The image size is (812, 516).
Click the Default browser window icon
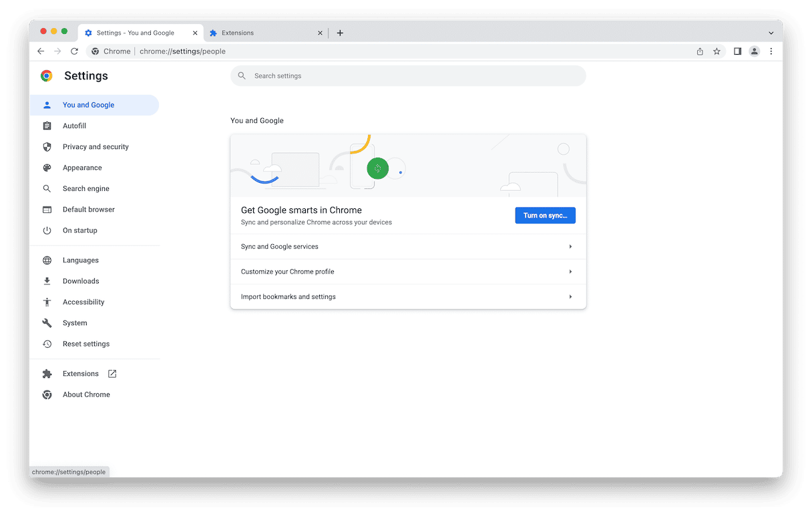[x=47, y=210]
